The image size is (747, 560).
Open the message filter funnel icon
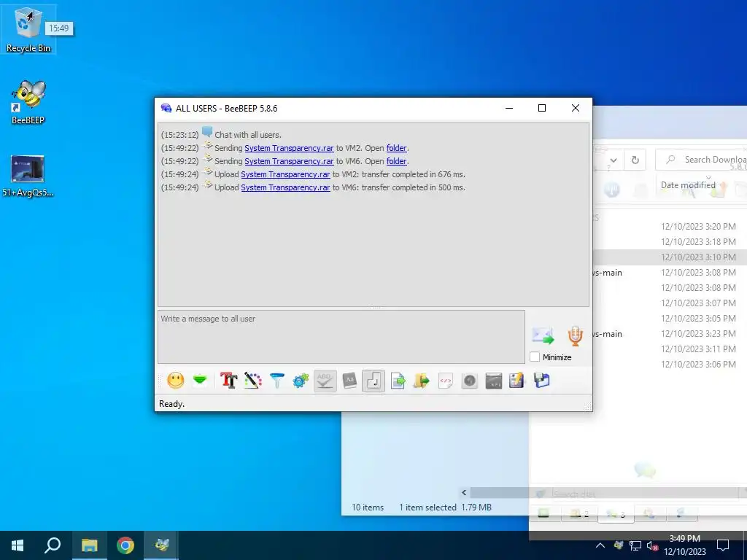pos(276,381)
